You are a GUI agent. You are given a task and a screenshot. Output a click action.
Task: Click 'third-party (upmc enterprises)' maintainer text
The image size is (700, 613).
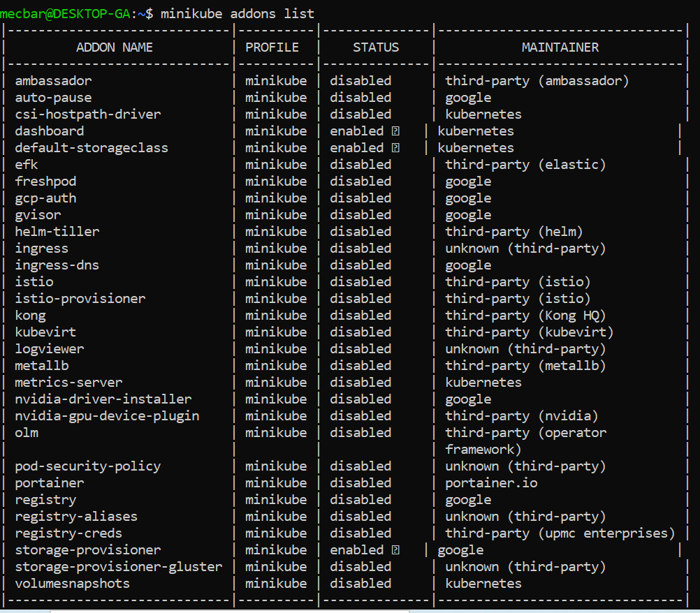pyautogui.click(x=560, y=533)
